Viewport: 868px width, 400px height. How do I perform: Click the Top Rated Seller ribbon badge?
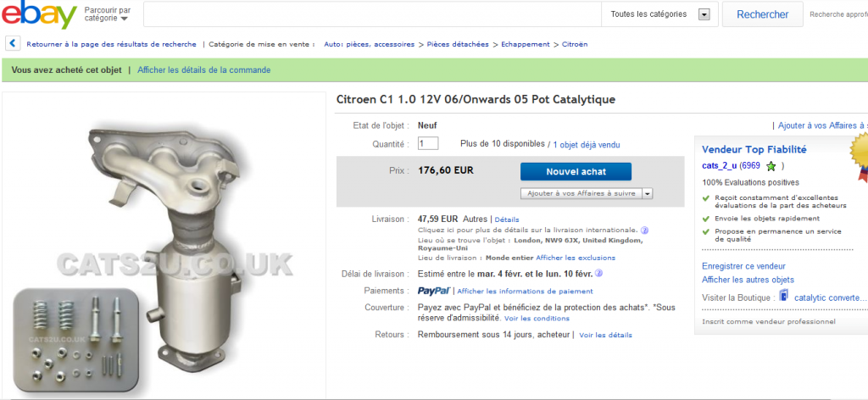click(860, 156)
